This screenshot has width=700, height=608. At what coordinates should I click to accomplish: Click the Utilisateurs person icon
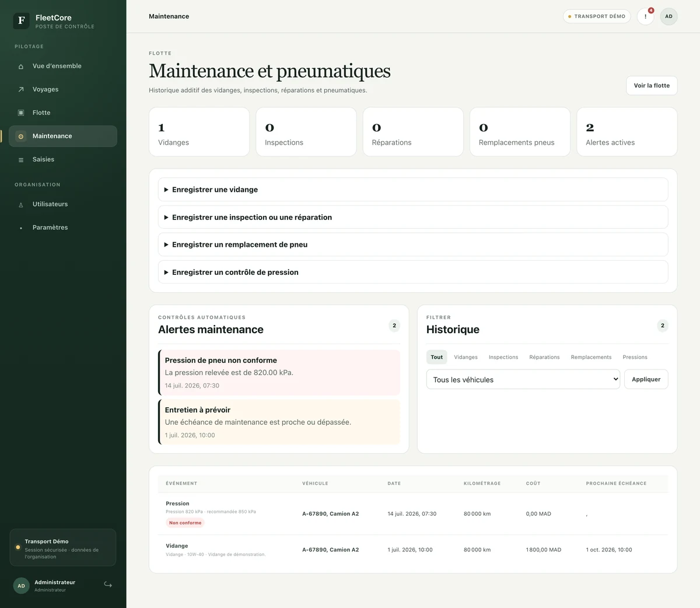tap(21, 205)
